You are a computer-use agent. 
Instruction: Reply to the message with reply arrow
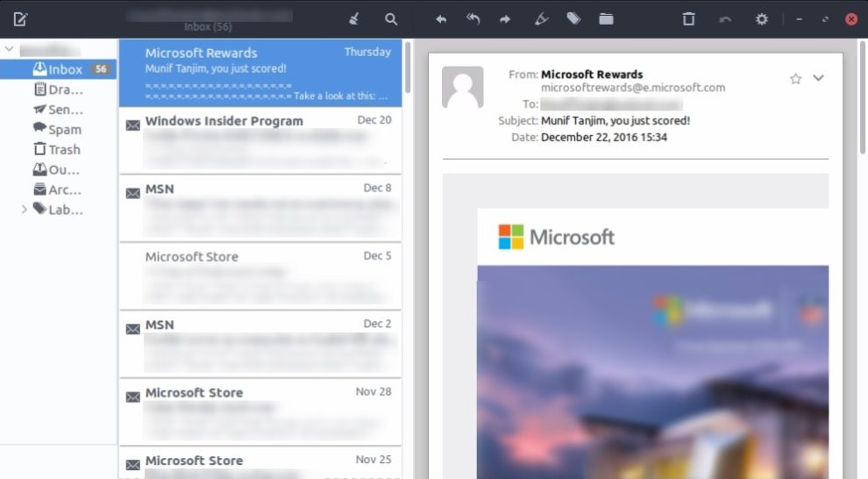pyautogui.click(x=441, y=19)
